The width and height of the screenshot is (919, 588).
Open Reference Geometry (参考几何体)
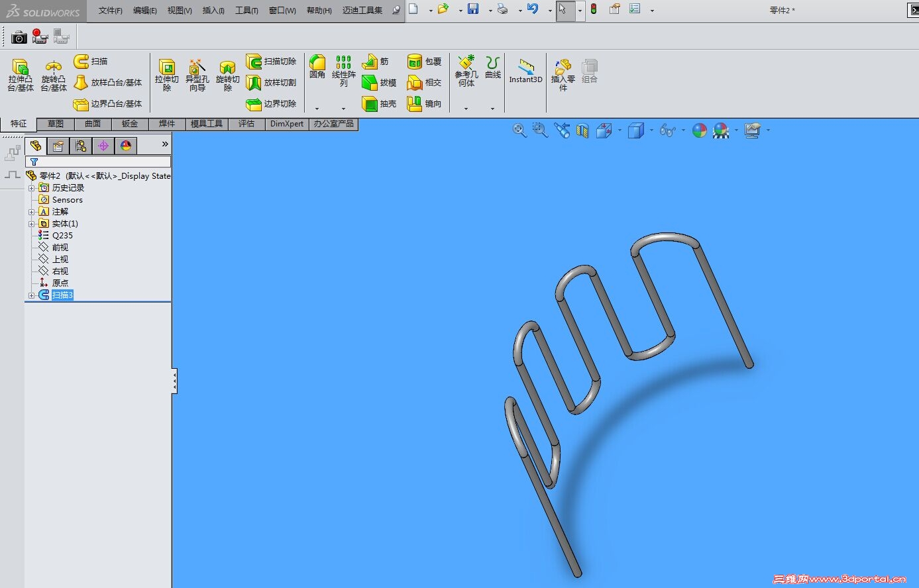(x=466, y=71)
